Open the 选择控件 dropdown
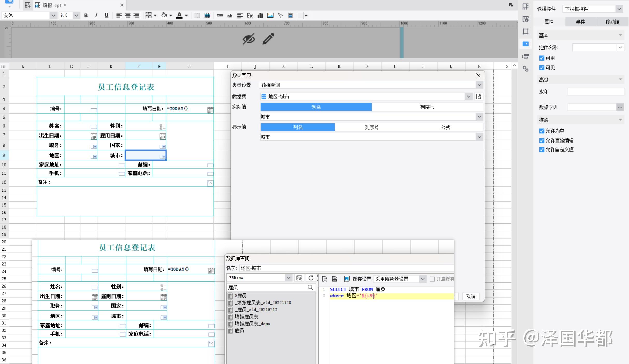This screenshot has height=364, width=629. pos(619,9)
